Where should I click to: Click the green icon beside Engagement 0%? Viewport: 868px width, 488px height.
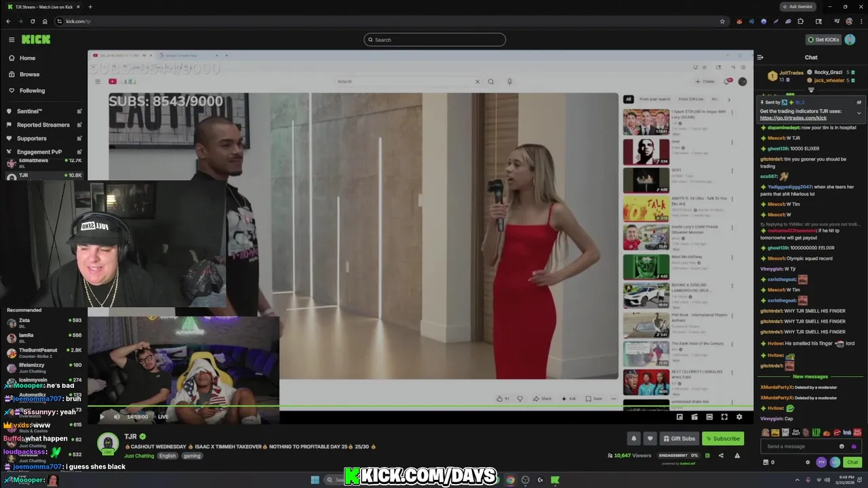707,455
